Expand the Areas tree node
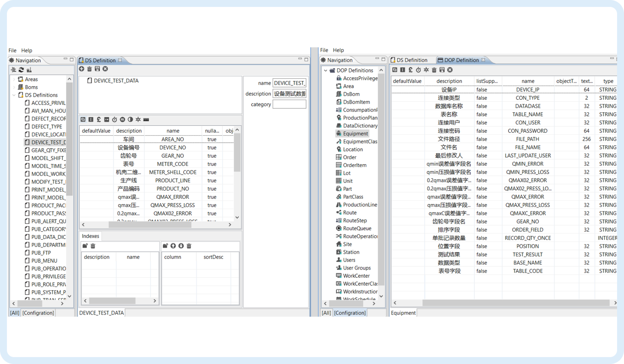Image resolution: width=624 pixels, height=364 pixels. 14,79
